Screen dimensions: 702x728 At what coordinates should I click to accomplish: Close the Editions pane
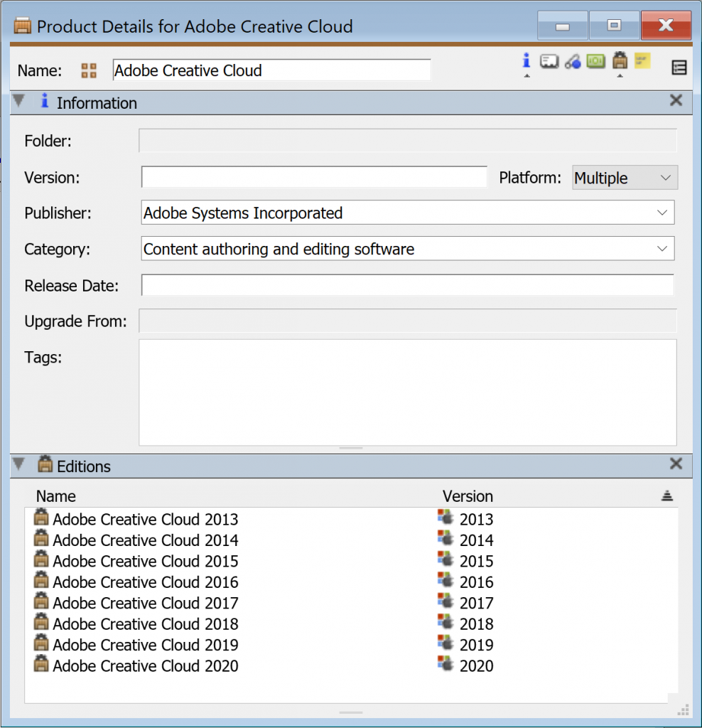point(676,464)
